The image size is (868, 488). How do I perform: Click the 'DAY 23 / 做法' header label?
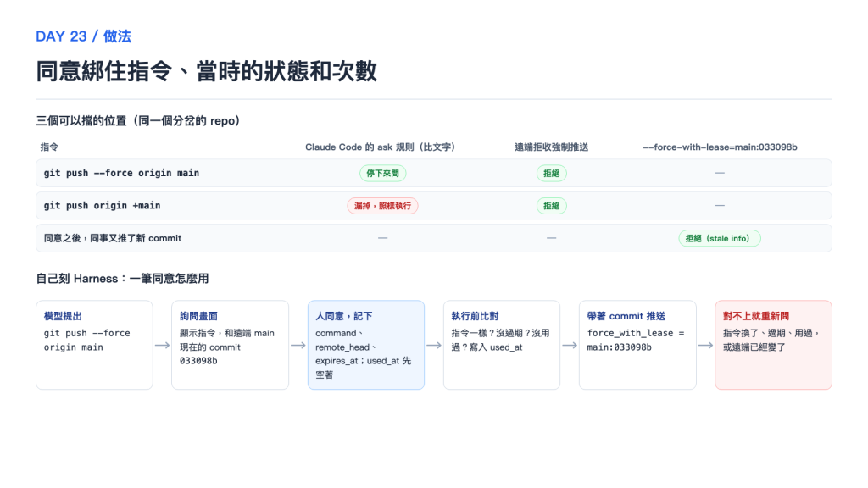pyautogui.click(x=84, y=36)
